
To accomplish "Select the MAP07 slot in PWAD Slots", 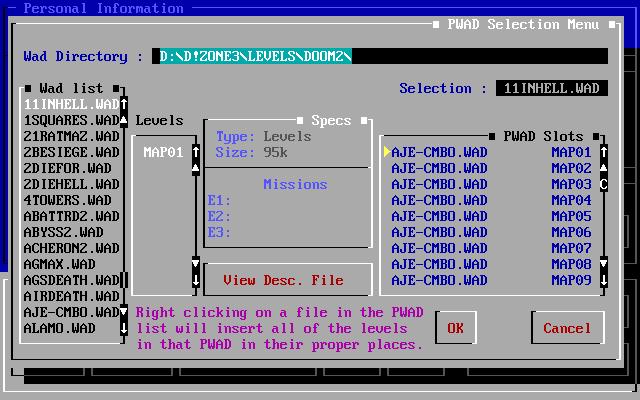I will point(491,248).
